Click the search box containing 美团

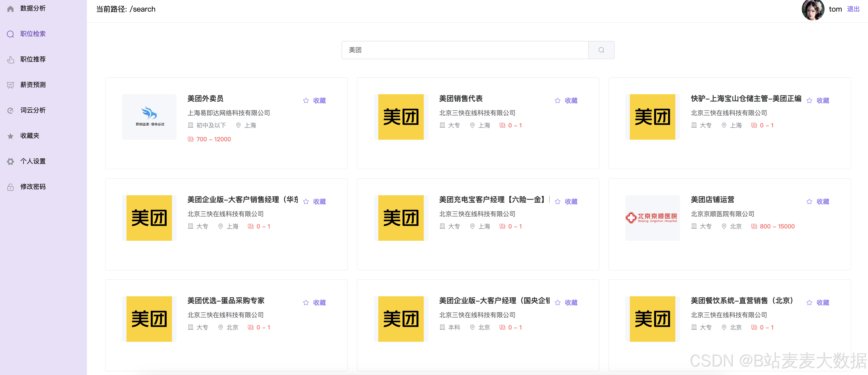[x=465, y=50]
